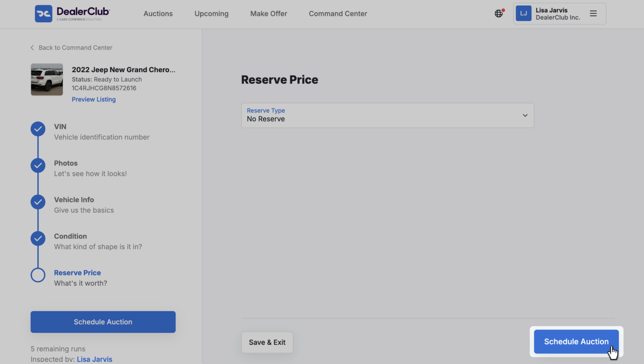Click Lisa Jarvis account name
This screenshot has height=364, width=644.
coord(551,10)
